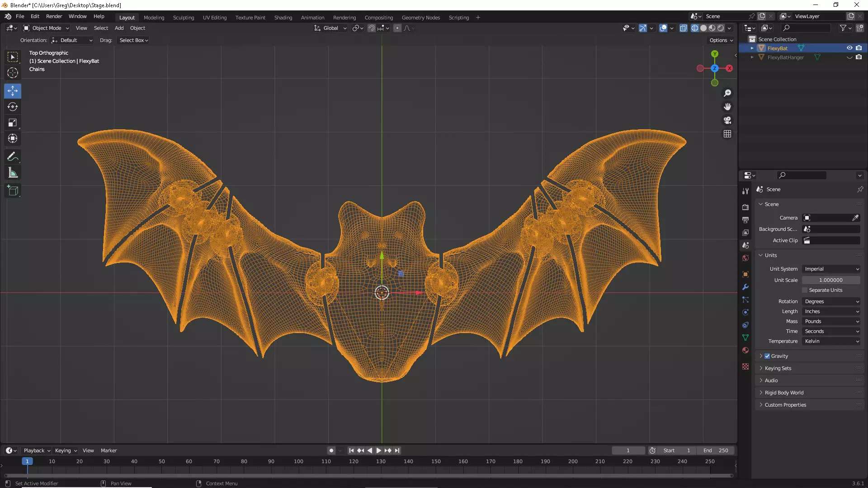Play the animation forward

point(379,450)
